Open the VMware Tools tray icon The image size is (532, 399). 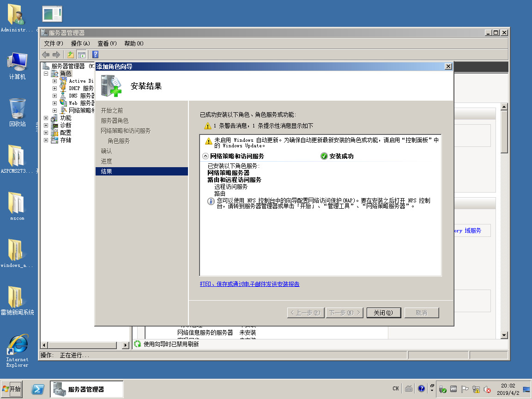pyautogui.click(x=454, y=389)
